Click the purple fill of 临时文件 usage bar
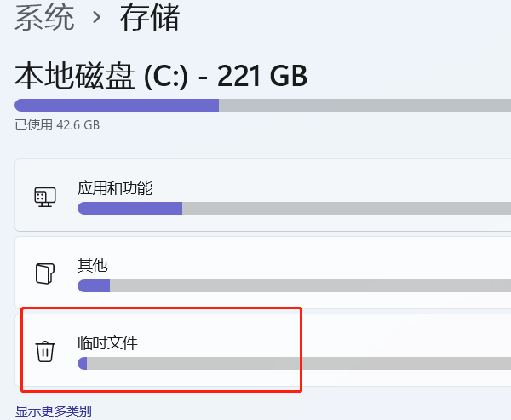Image resolution: width=511 pixels, height=420 pixels. [x=83, y=363]
